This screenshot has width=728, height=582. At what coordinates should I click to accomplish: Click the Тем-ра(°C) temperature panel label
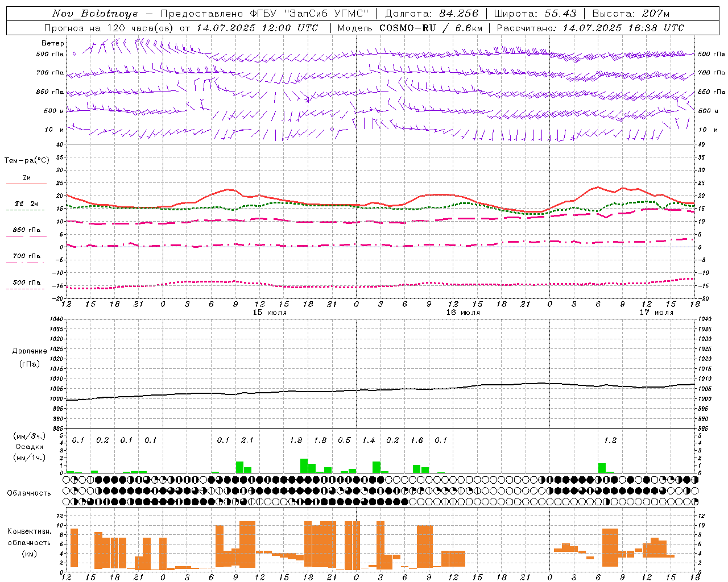[x=27, y=161]
